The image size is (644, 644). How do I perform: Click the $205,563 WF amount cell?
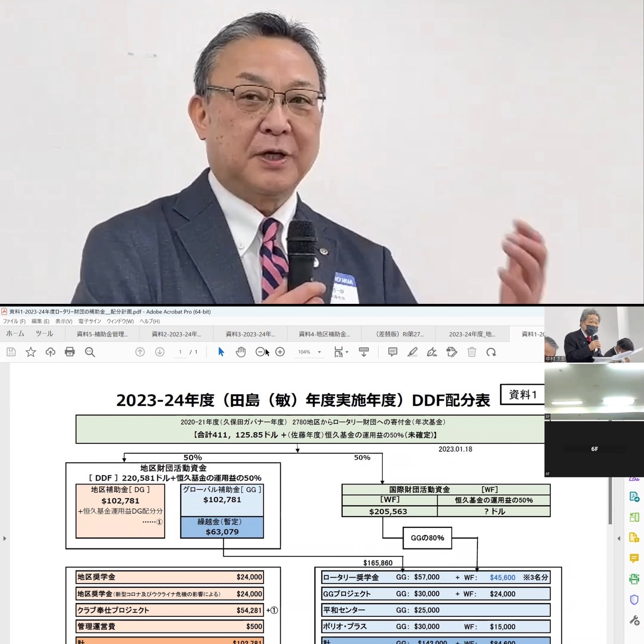click(x=389, y=511)
